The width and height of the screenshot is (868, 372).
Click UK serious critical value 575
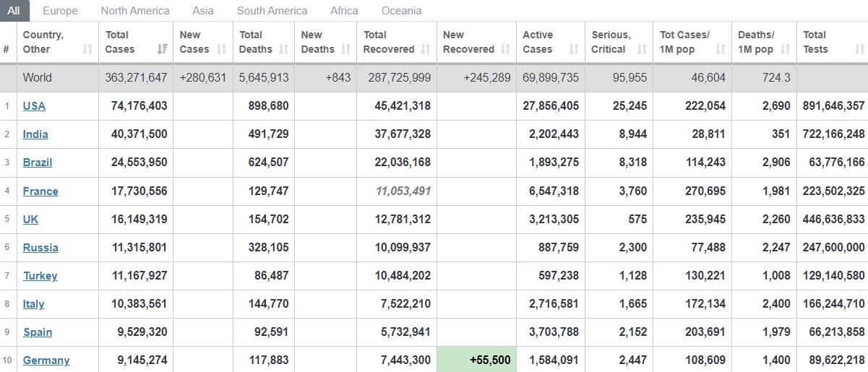click(637, 219)
